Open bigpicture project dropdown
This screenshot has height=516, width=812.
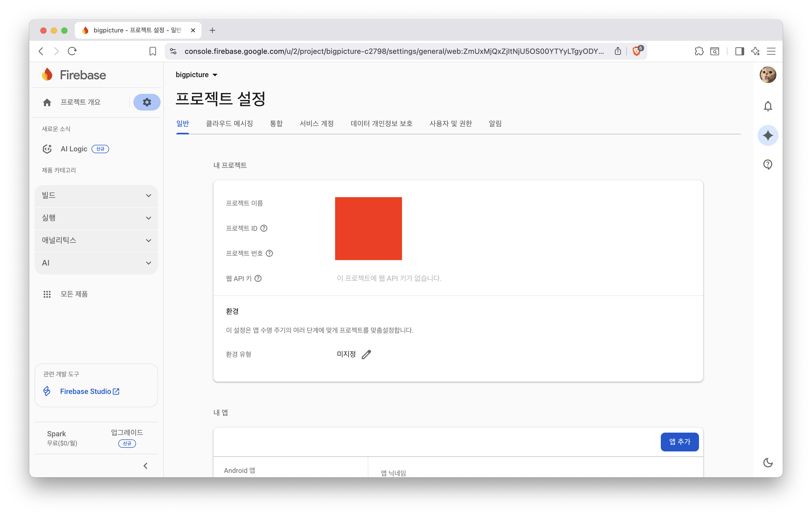tap(196, 75)
